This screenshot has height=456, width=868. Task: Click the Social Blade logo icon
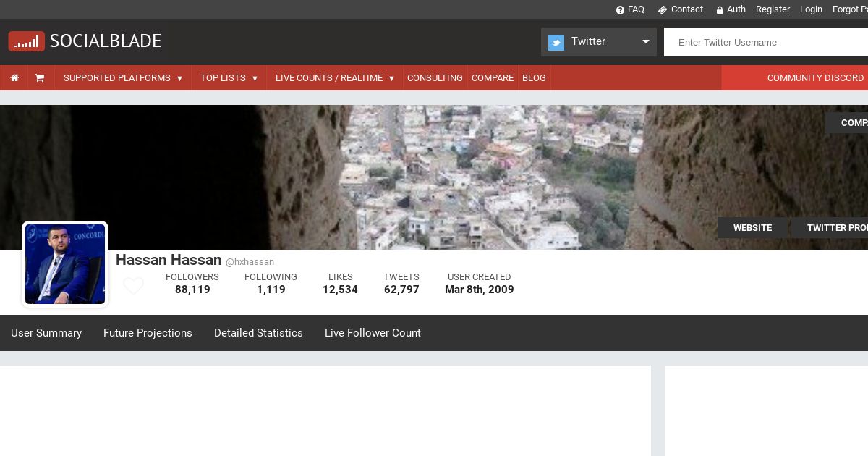coord(27,41)
